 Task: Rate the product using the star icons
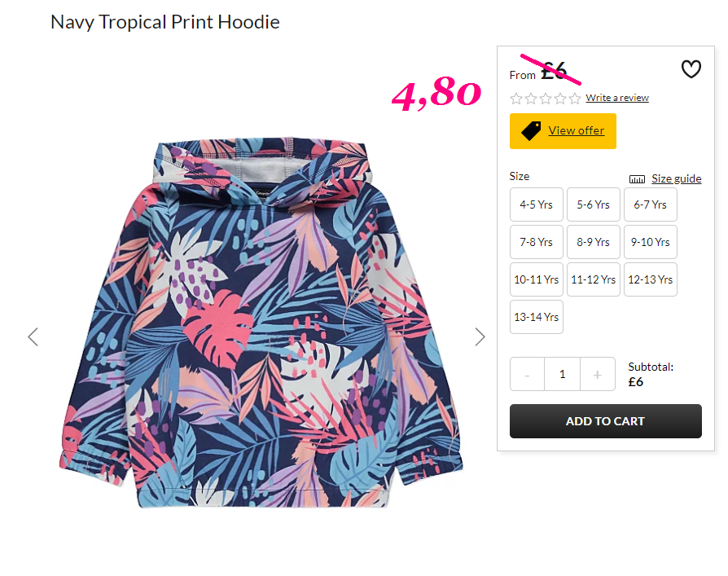pos(545,99)
